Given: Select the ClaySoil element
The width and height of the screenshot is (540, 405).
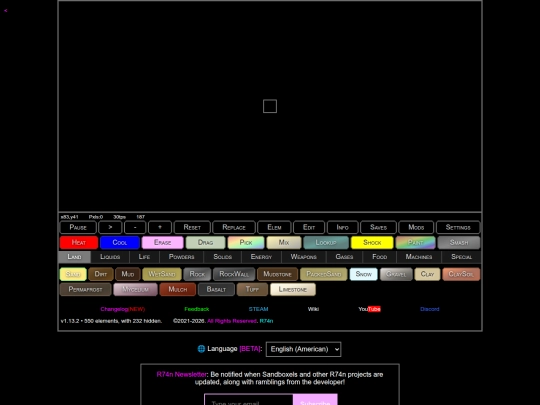Looking at the screenshot, I should tap(461, 274).
